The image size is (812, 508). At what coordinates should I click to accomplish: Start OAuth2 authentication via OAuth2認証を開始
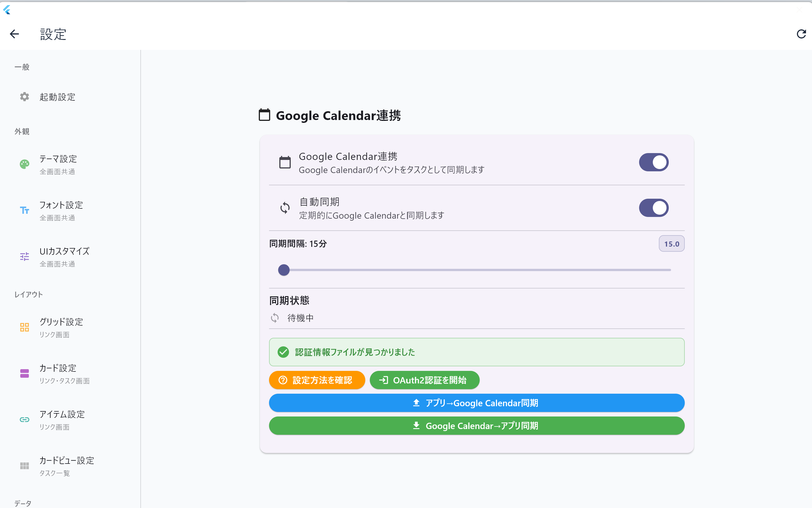[425, 380]
